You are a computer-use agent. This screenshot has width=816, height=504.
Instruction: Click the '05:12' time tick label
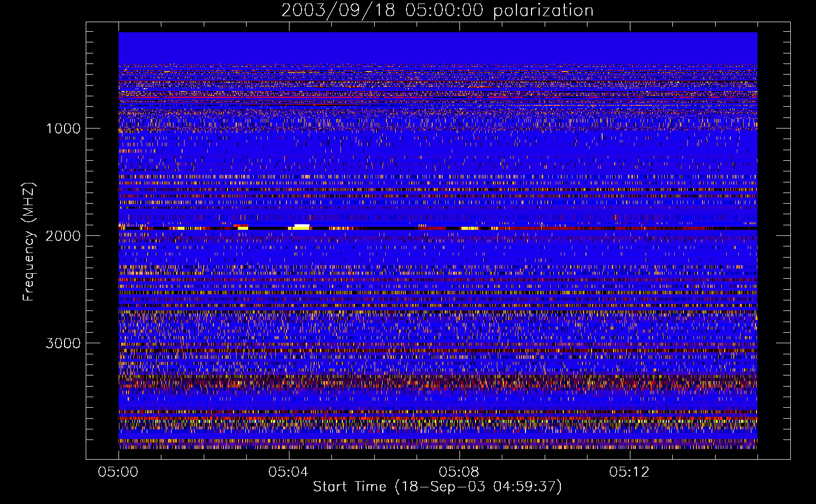pos(629,472)
